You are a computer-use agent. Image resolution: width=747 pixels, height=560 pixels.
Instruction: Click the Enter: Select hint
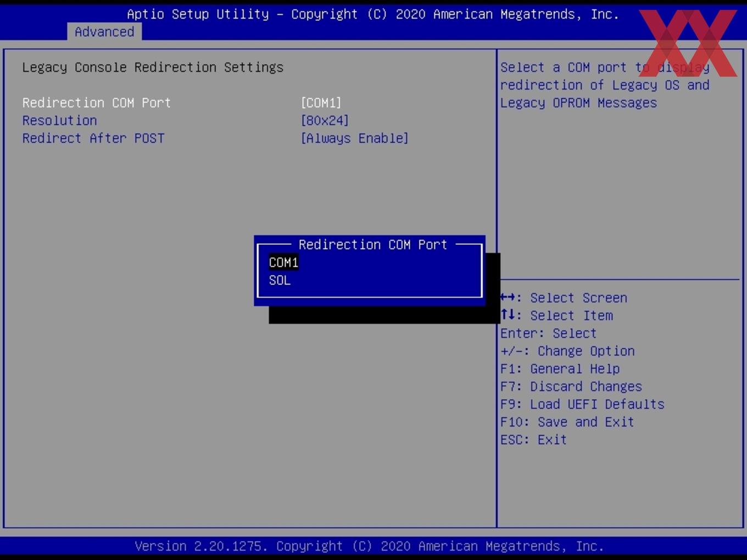548,333
